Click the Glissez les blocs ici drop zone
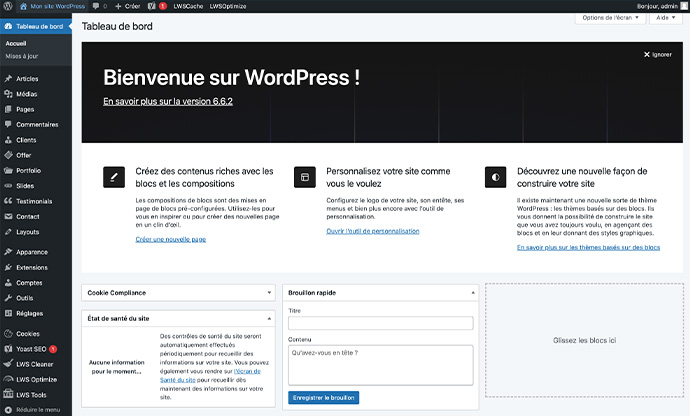The width and height of the screenshot is (690, 416). [x=584, y=340]
